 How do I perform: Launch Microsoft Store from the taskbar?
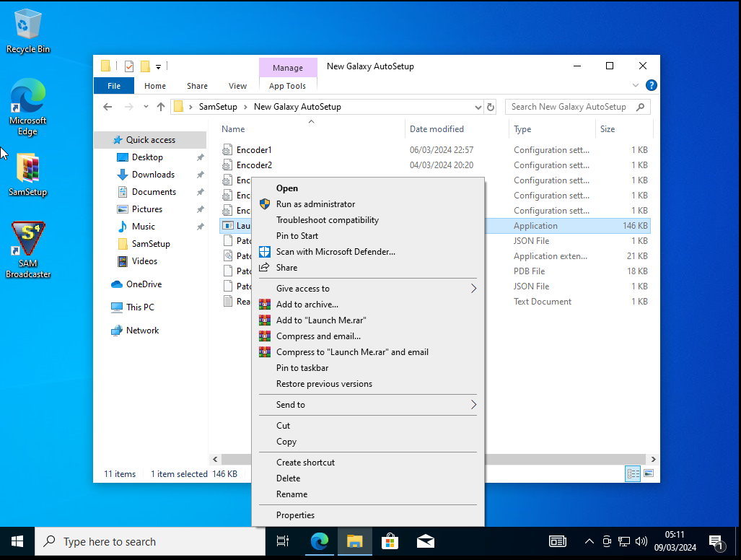click(390, 541)
